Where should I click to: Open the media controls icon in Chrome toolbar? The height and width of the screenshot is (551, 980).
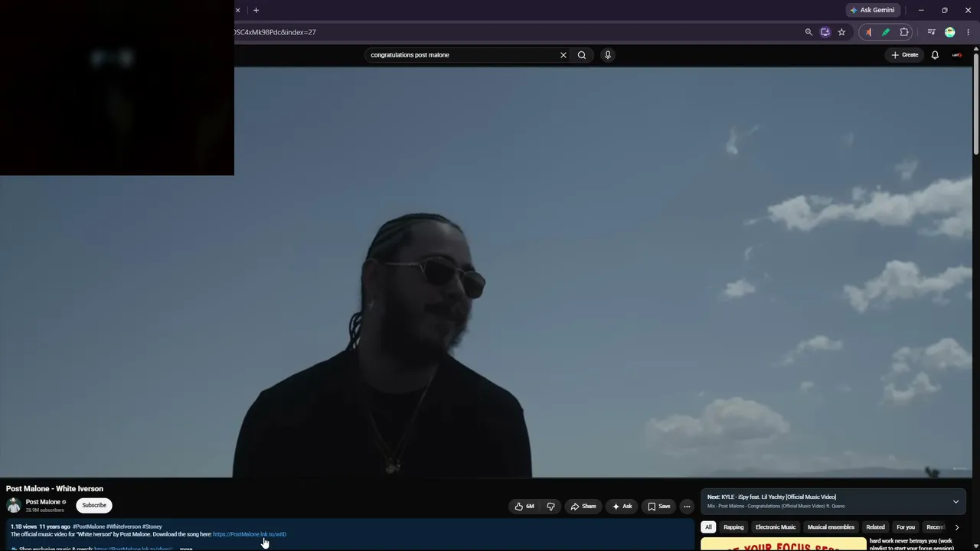click(x=931, y=32)
